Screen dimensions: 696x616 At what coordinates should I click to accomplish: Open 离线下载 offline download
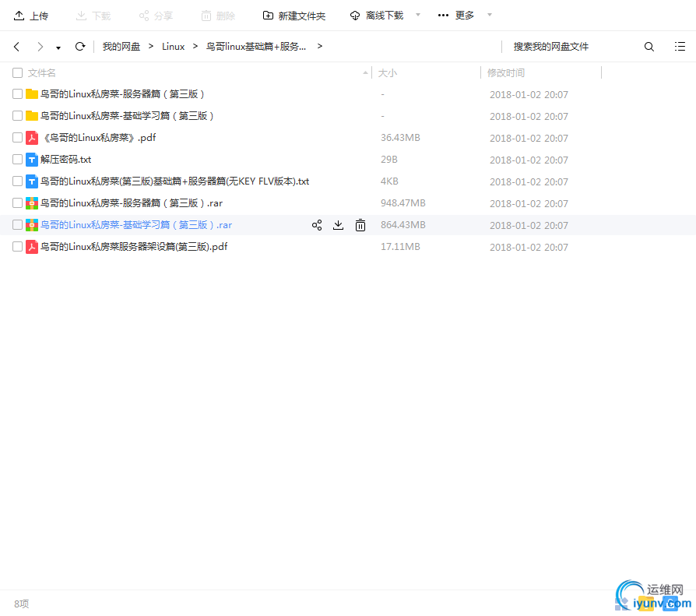click(377, 16)
